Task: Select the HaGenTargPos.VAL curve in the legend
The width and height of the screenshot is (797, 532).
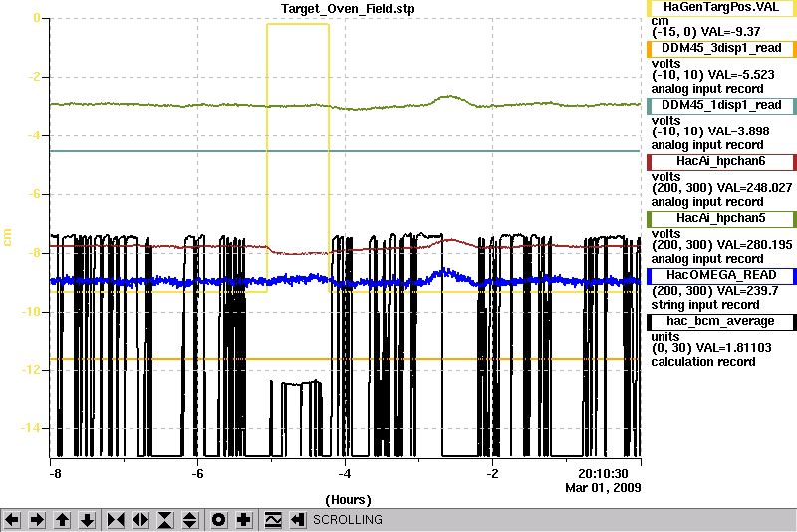Action: pyautogui.click(x=721, y=7)
